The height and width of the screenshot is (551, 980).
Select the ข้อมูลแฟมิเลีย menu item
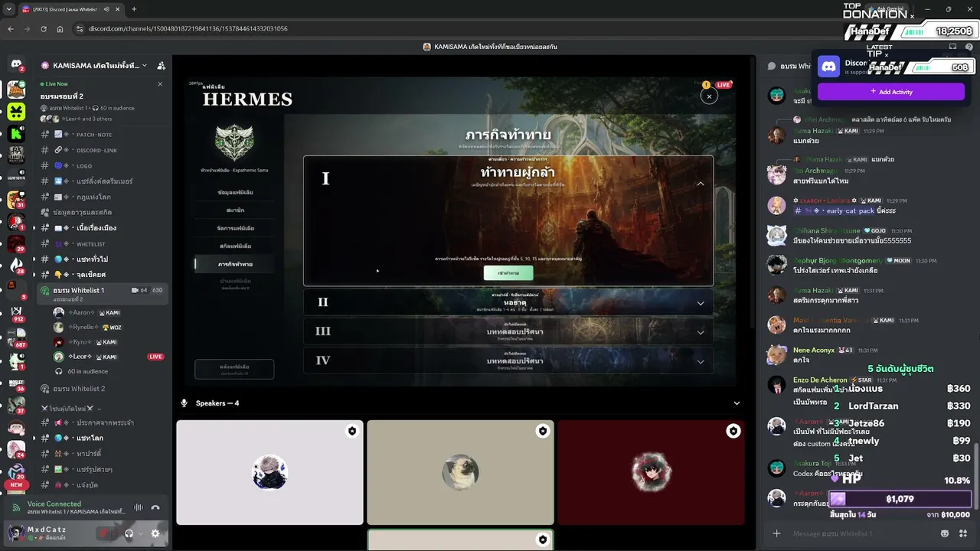coord(235,192)
